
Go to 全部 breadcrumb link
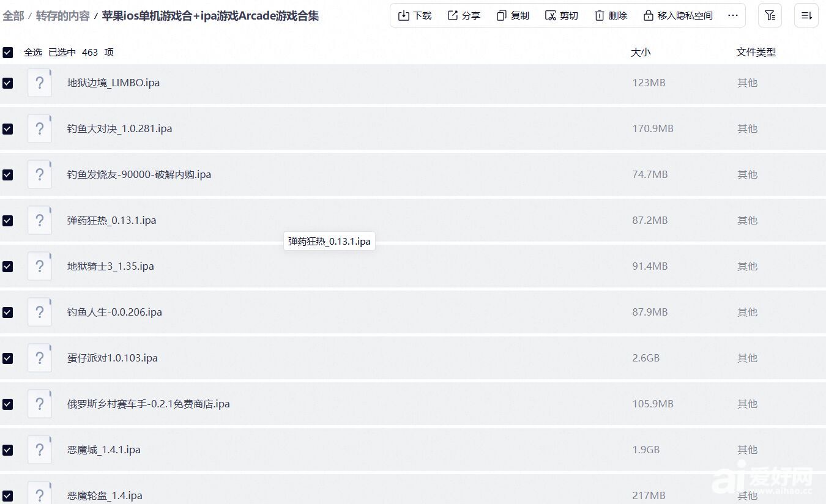(x=13, y=16)
